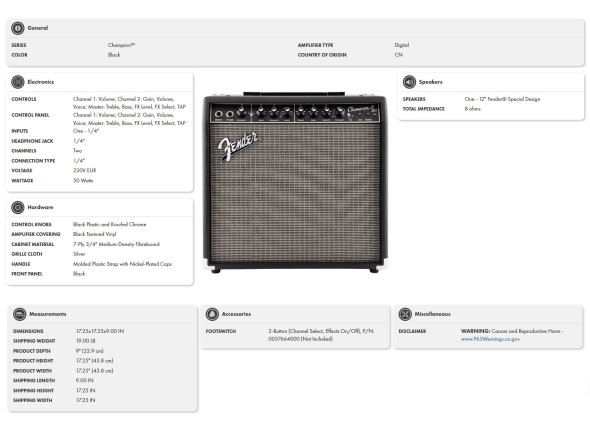Click the CONTROL PANEL label
The image size is (590, 434).
tap(30, 115)
